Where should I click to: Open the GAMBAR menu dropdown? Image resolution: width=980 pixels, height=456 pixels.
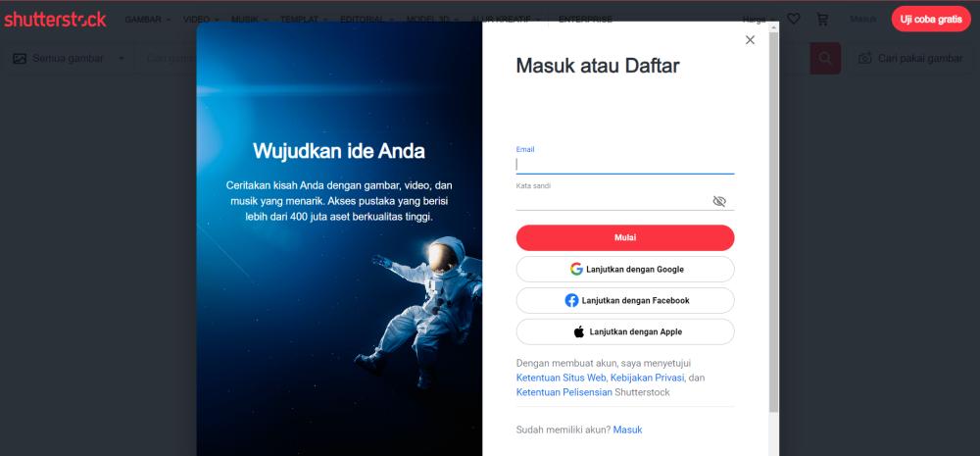pyautogui.click(x=148, y=20)
